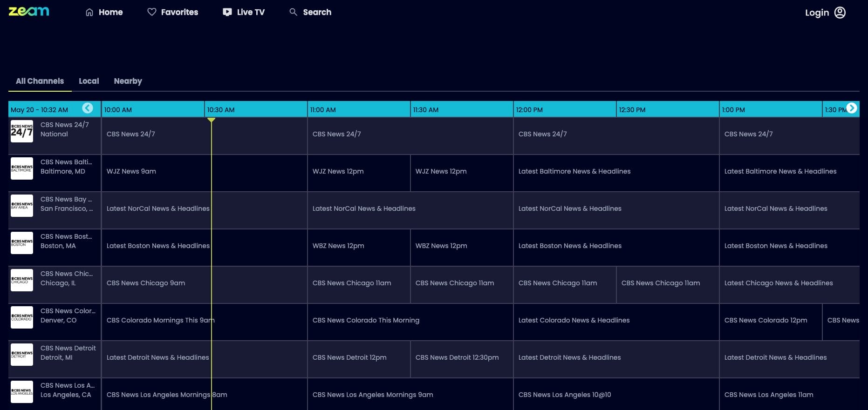This screenshot has width=868, height=410.
Task: Select CBS News Chicago 9am program
Action: pos(205,285)
